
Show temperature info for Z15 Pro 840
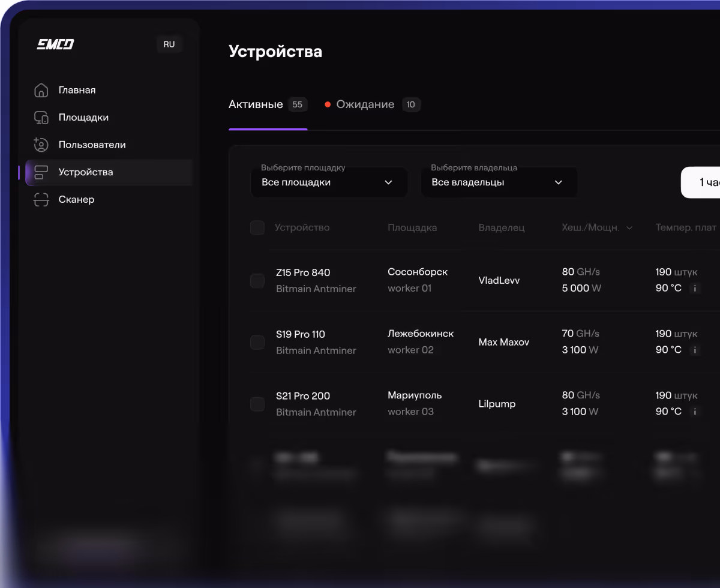point(695,288)
